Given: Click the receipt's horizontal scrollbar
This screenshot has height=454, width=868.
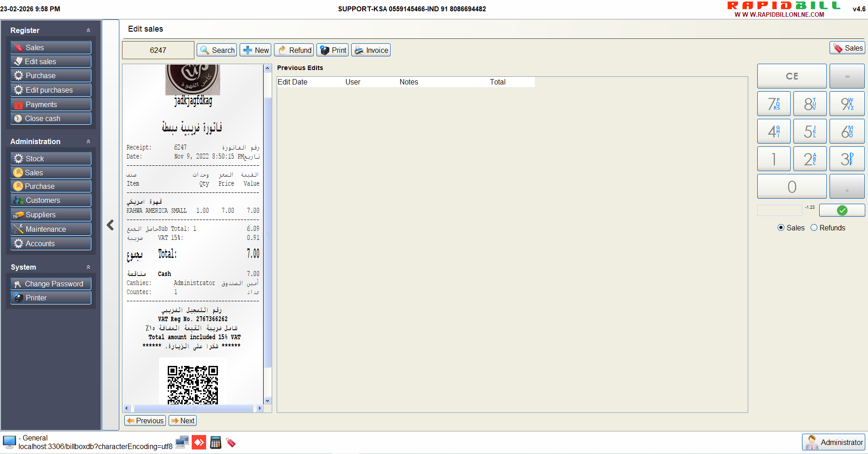Looking at the screenshot, I should coord(193,408).
